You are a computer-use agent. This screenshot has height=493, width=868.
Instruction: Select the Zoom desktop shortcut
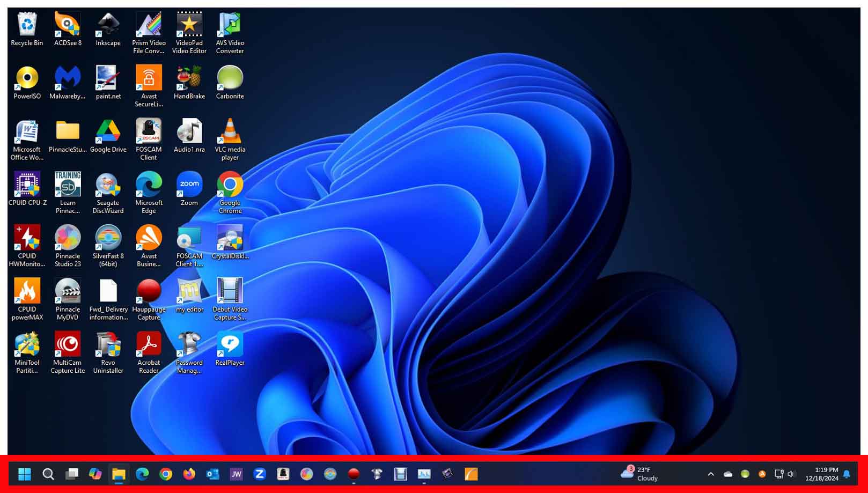189,189
